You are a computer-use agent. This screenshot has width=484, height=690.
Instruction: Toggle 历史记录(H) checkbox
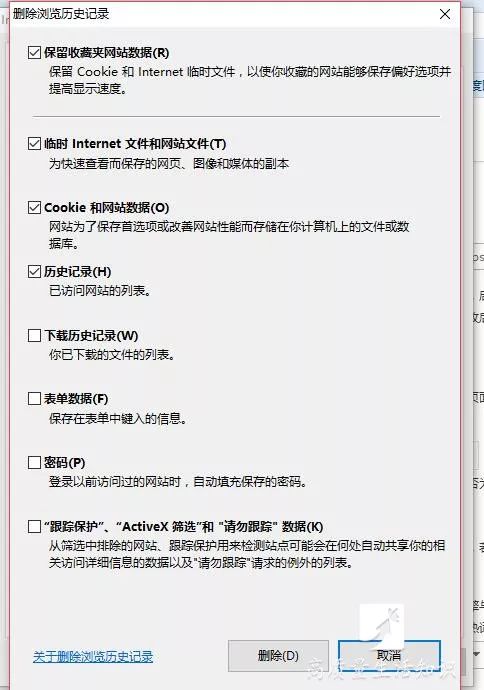tap(34, 272)
